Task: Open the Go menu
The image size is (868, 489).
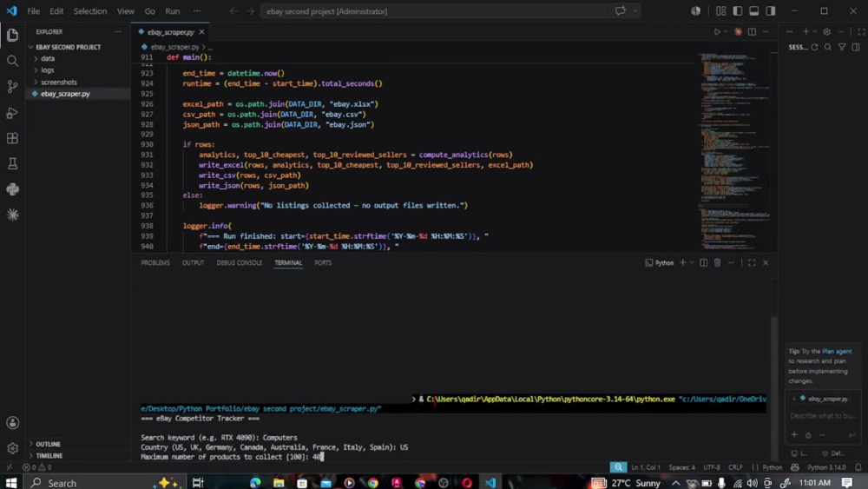Action: tap(150, 11)
